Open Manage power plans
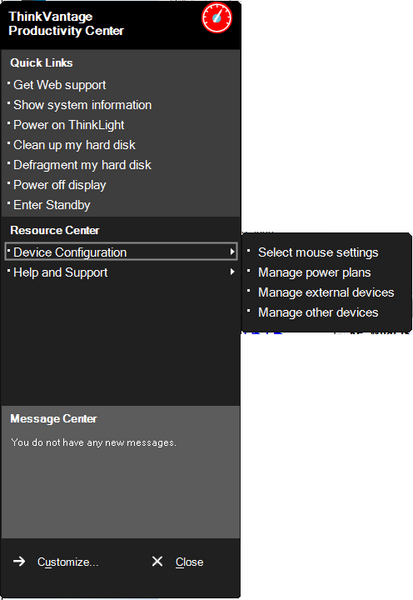 point(314,272)
